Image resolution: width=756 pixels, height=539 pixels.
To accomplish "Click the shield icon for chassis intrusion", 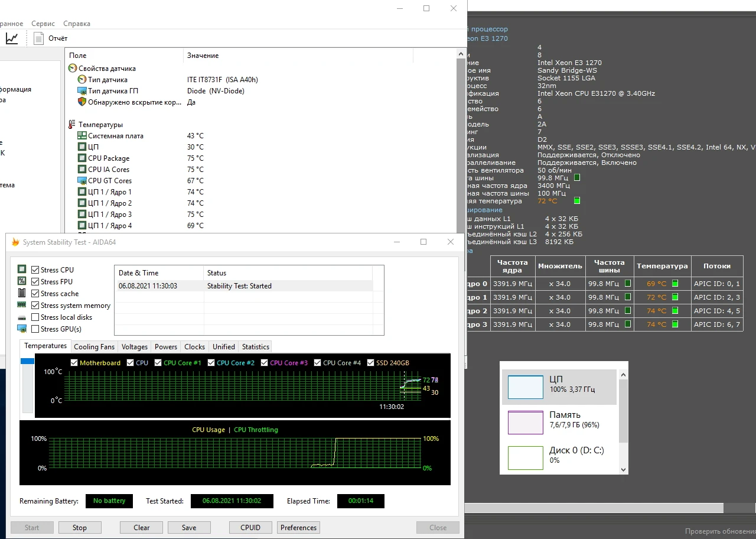I will [82, 102].
